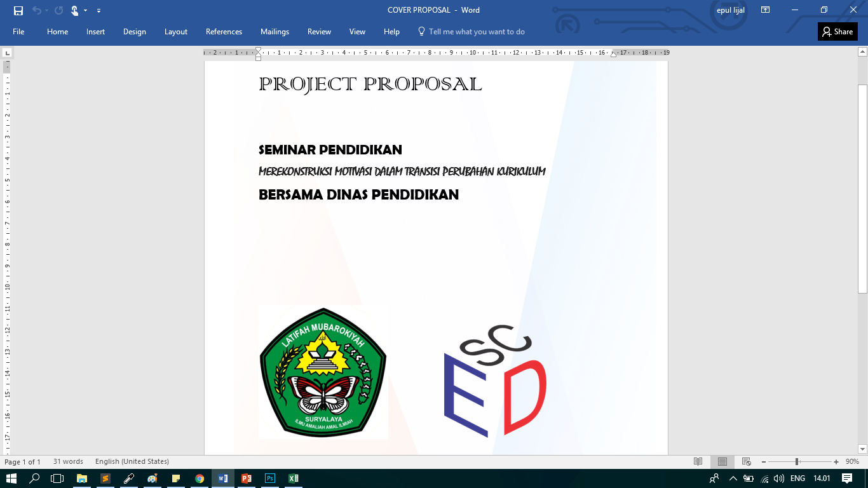Open Sticky Notes from the taskbar
This screenshot has width=868, height=488.
pos(176,478)
